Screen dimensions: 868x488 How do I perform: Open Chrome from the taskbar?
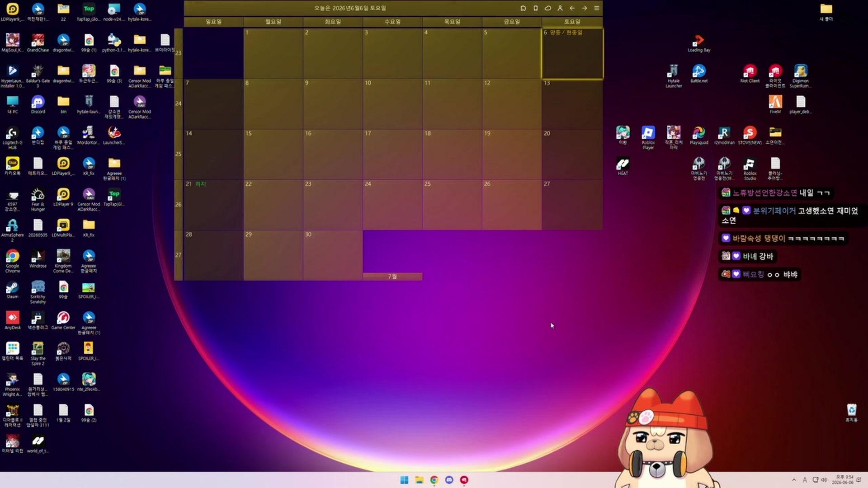(x=434, y=480)
